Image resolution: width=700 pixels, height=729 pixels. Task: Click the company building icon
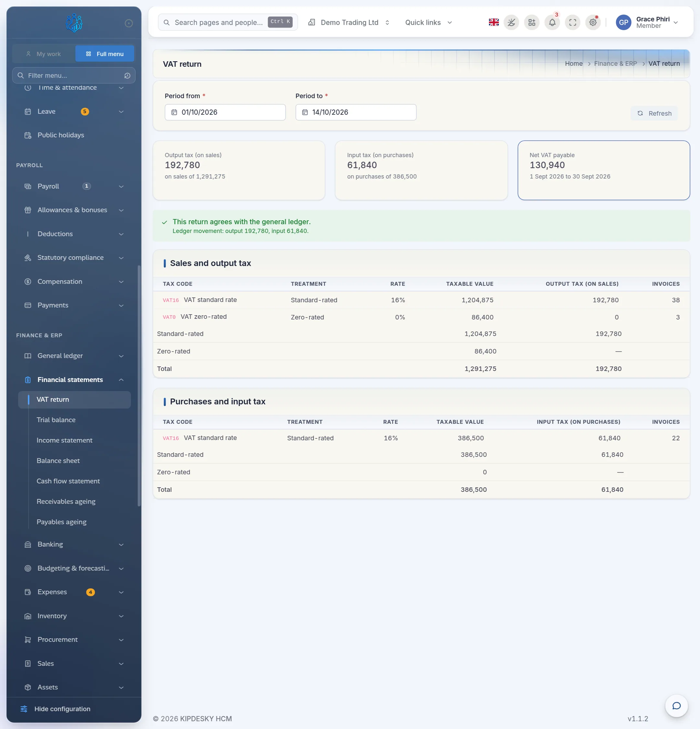(312, 22)
